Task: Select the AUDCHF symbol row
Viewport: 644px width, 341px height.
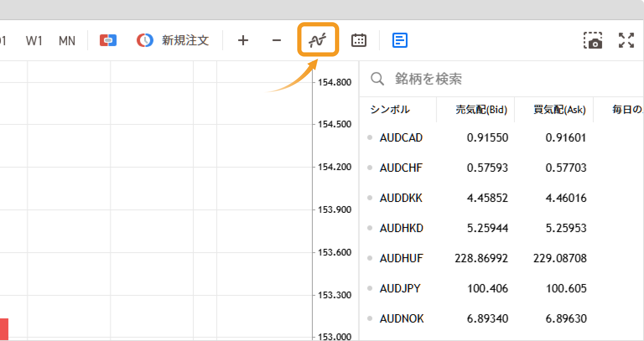Action: click(501, 168)
